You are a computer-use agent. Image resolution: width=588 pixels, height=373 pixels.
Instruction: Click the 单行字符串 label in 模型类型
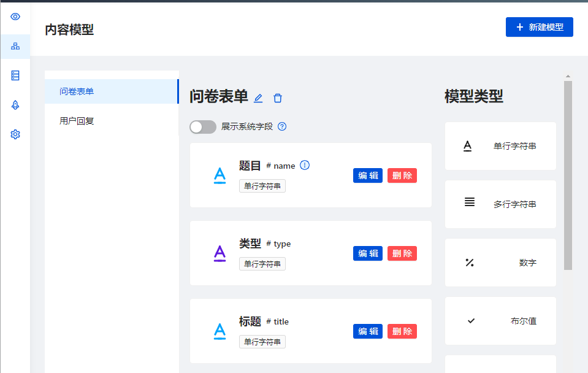[515, 146]
